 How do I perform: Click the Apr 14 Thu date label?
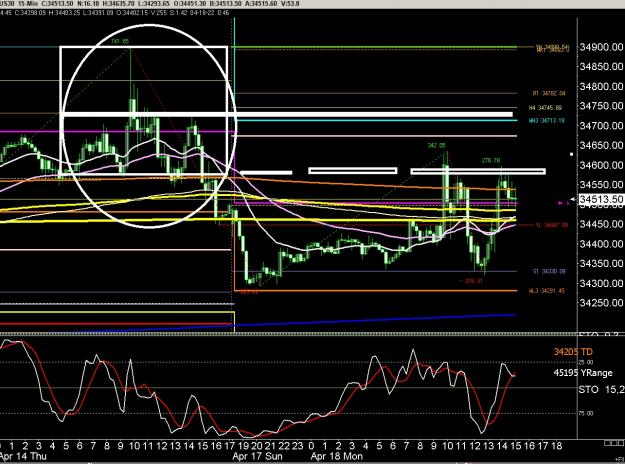[x=23, y=456]
